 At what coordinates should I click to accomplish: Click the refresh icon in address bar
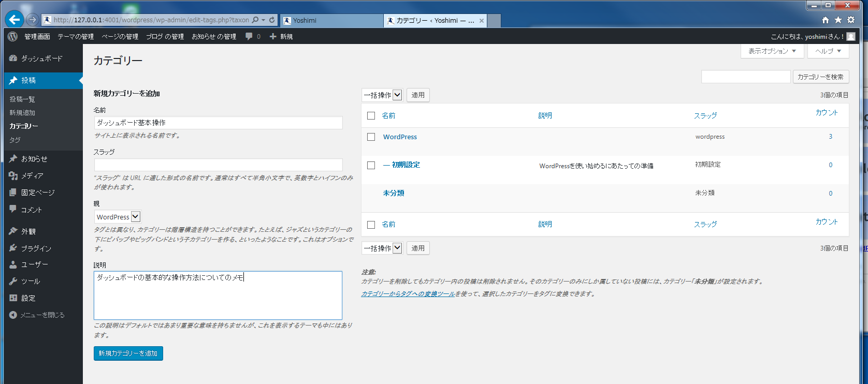(x=272, y=20)
